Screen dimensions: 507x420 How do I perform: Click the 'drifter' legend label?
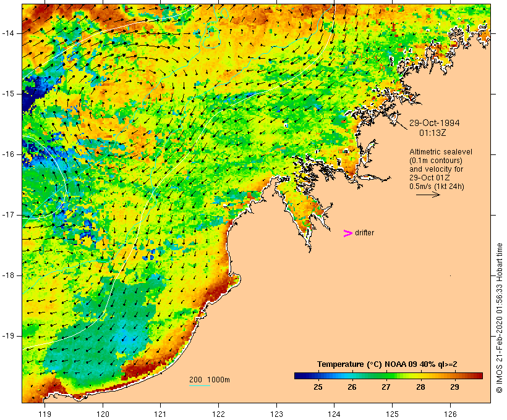(x=364, y=233)
